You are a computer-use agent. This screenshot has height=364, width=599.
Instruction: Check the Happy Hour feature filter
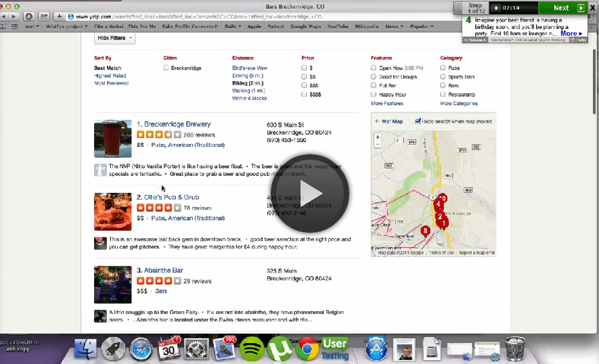374,95
